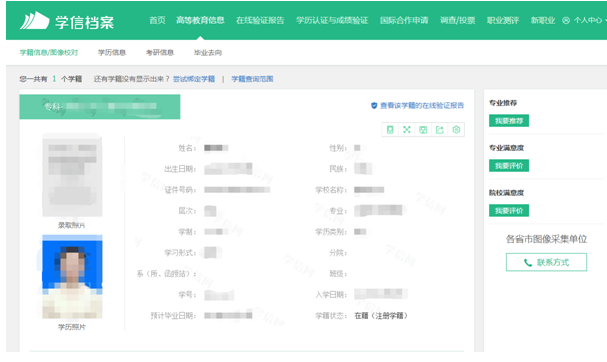Click 我要推荐 button under 专业推荐
The height and width of the screenshot is (362, 607).
509,121
